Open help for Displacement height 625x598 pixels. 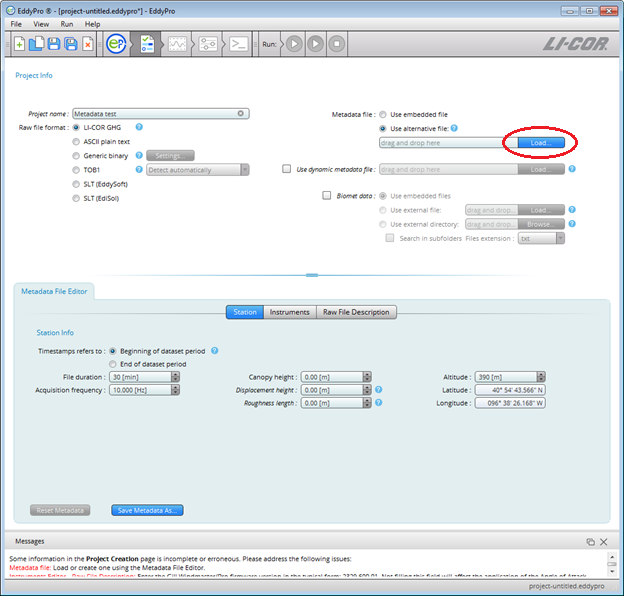coord(379,389)
